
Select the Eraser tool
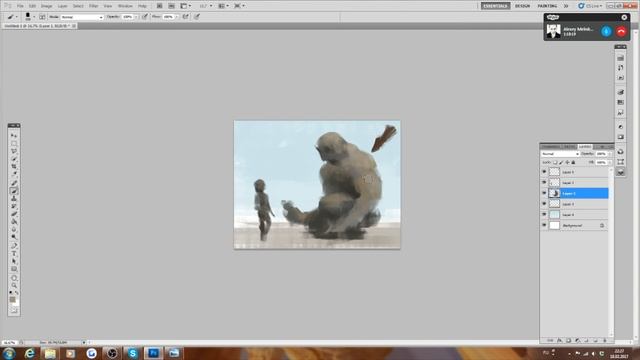coord(14,214)
